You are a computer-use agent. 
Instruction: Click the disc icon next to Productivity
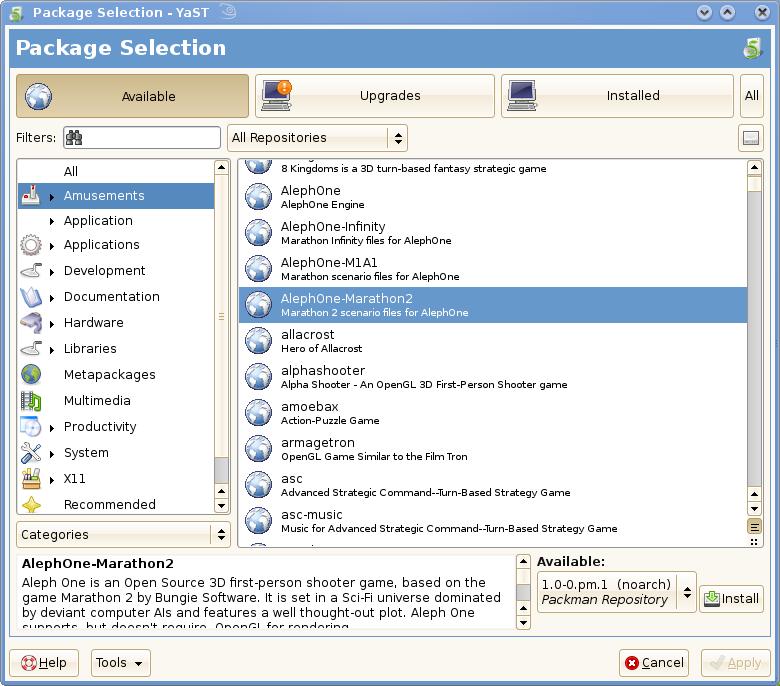[x=31, y=427]
